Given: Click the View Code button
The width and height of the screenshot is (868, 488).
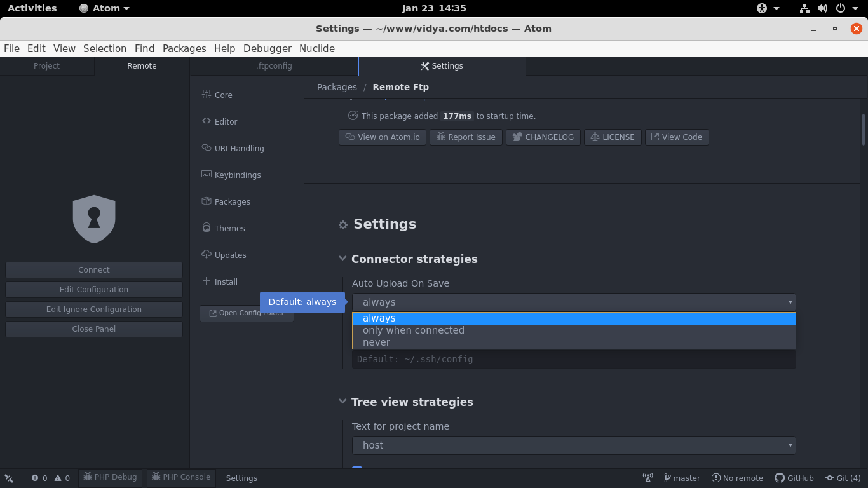Looking at the screenshot, I should click(x=677, y=137).
